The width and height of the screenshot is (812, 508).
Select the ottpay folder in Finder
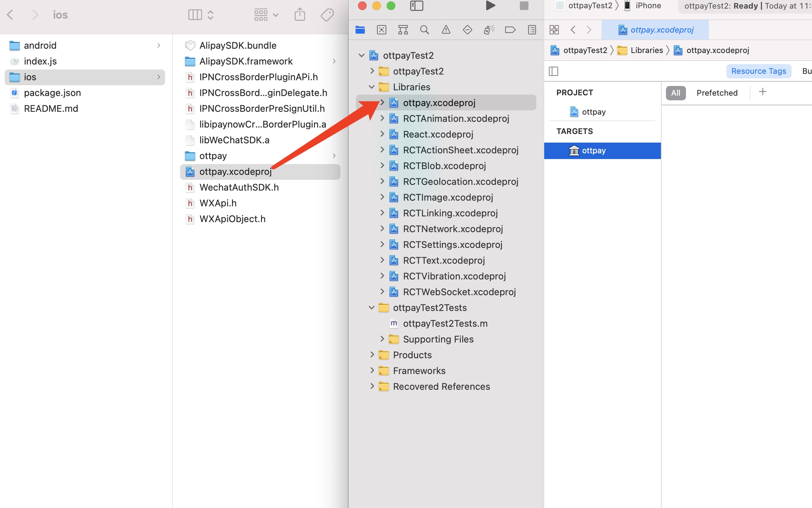(x=260, y=156)
